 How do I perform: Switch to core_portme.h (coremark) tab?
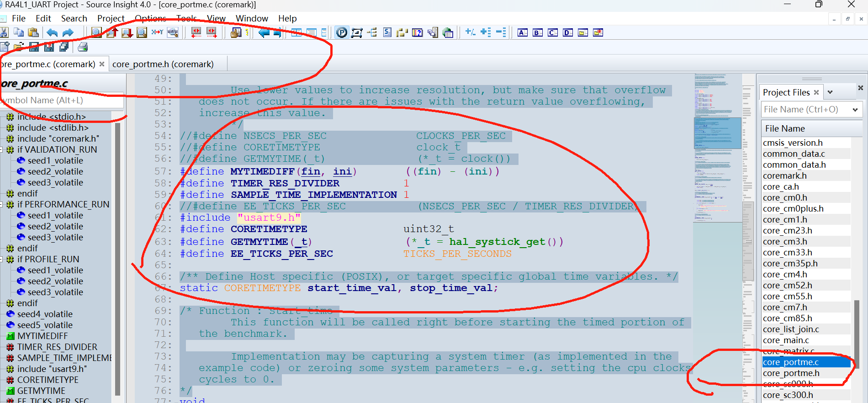click(163, 64)
